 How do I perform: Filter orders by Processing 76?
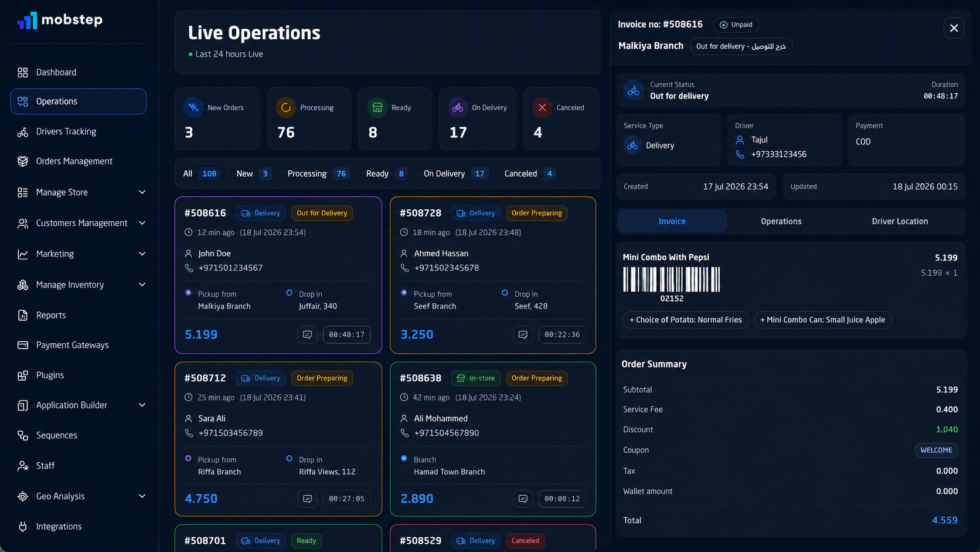[x=318, y=174]
